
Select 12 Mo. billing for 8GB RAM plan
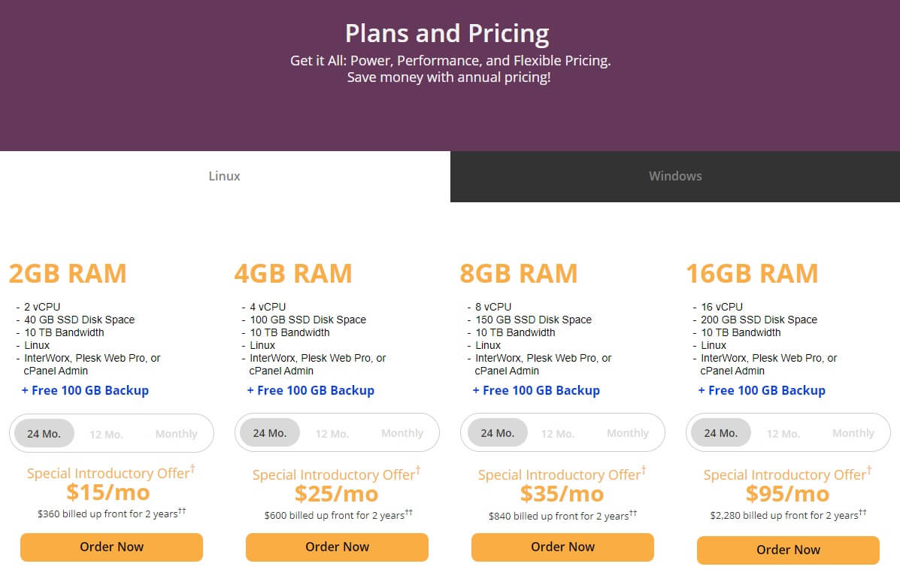558,434
